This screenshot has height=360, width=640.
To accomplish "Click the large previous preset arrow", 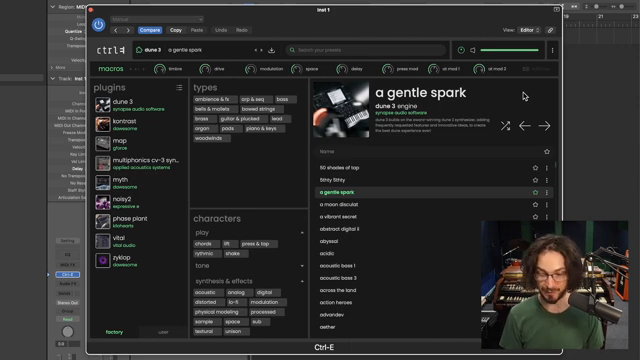I will click(525, 126).
